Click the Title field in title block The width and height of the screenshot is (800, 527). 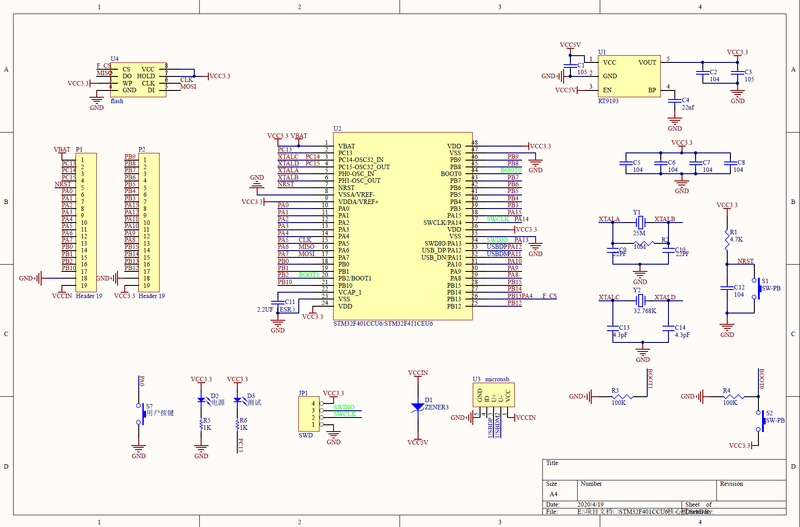[x=664, y=470]
